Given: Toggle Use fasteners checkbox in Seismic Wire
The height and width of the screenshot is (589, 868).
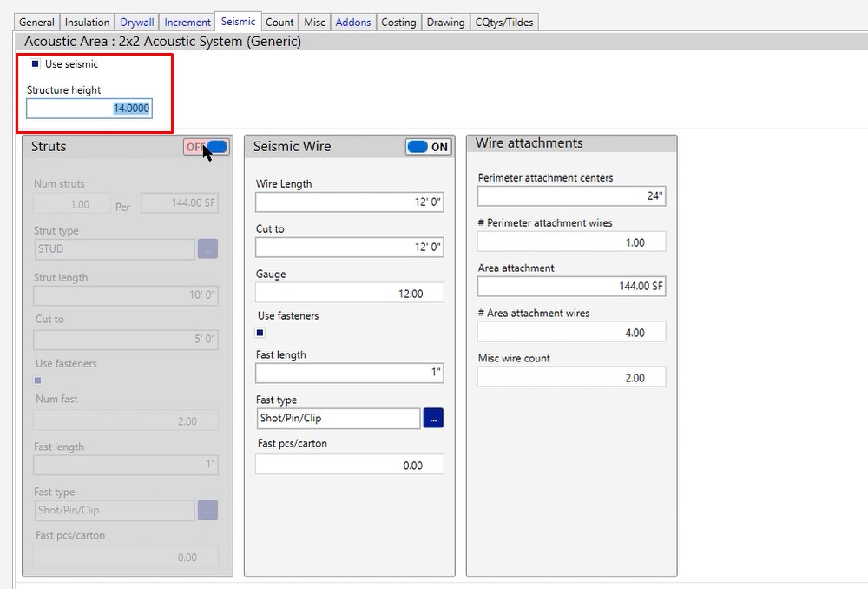Looking at the screenshot, I should [260, 333].
